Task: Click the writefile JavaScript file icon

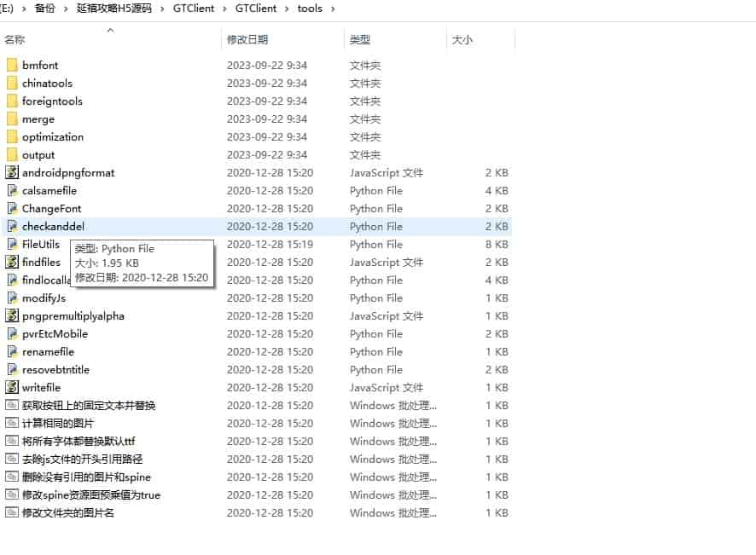Action: tap(12, 388)
